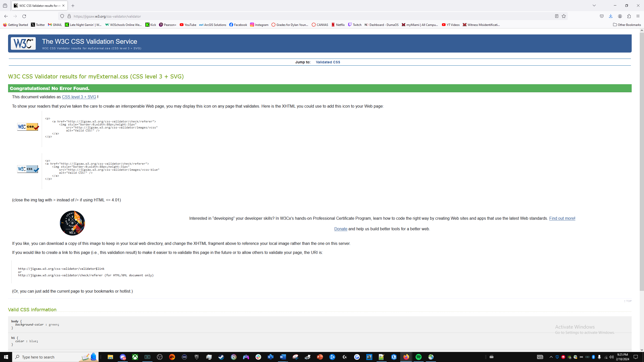Select the W3C CSS Validator results tab

point(39,6)
